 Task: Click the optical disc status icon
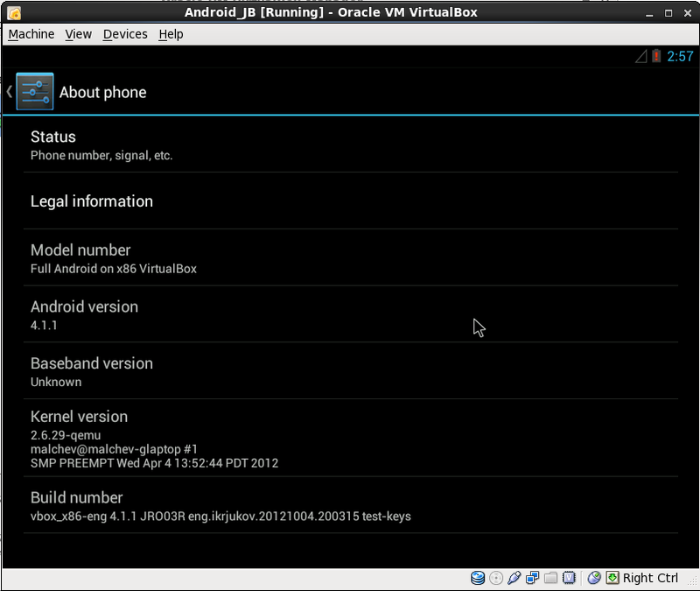coord(496,578)
